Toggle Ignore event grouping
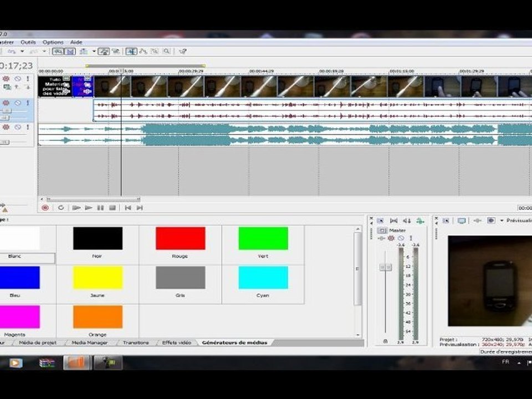The height and width of the screenshot is (399, 532). click(x=116, y=51)
